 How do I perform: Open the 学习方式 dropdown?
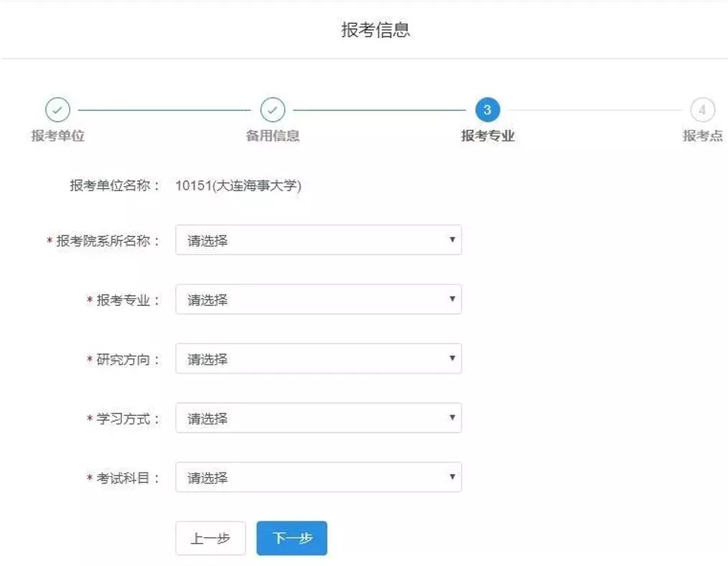coord(319,418)
